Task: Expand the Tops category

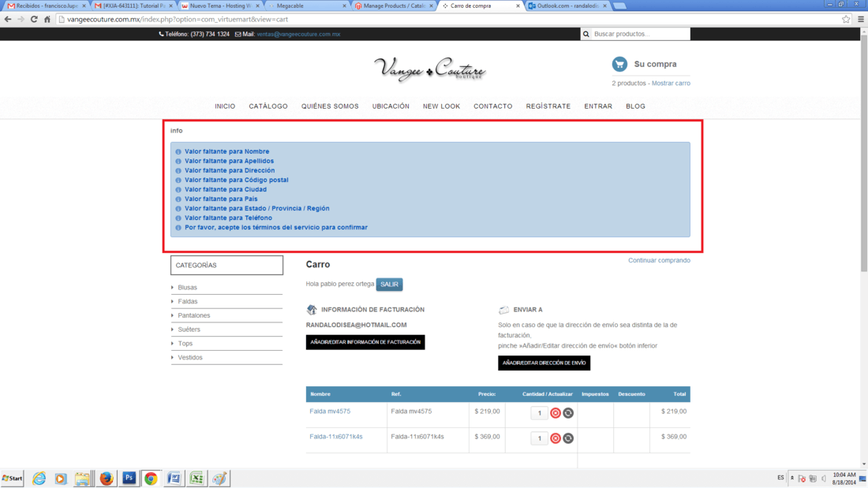Action: coord(185,344)
